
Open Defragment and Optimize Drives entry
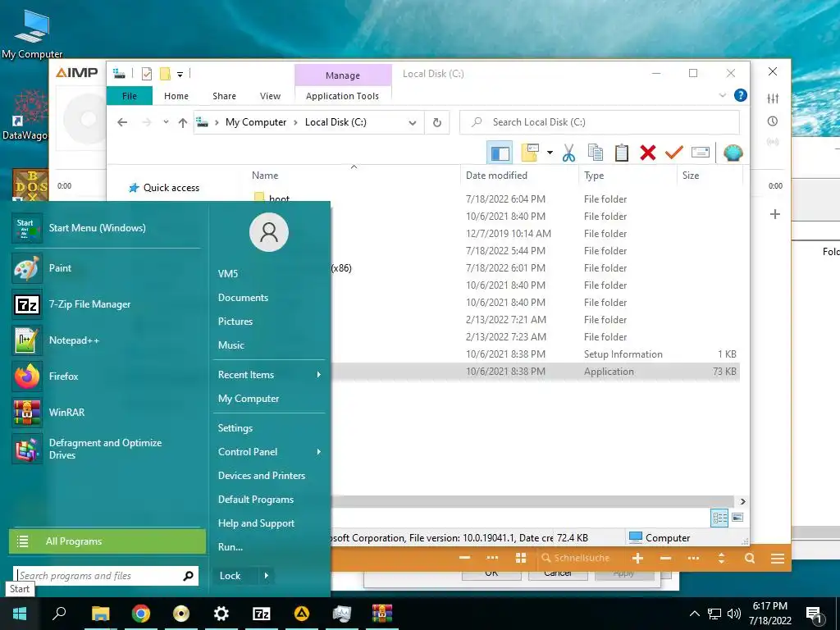point(107,449)
